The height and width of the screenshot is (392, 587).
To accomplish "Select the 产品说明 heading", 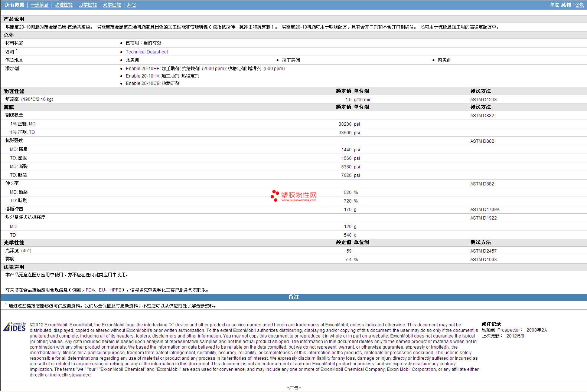I will tap(14, 19).
